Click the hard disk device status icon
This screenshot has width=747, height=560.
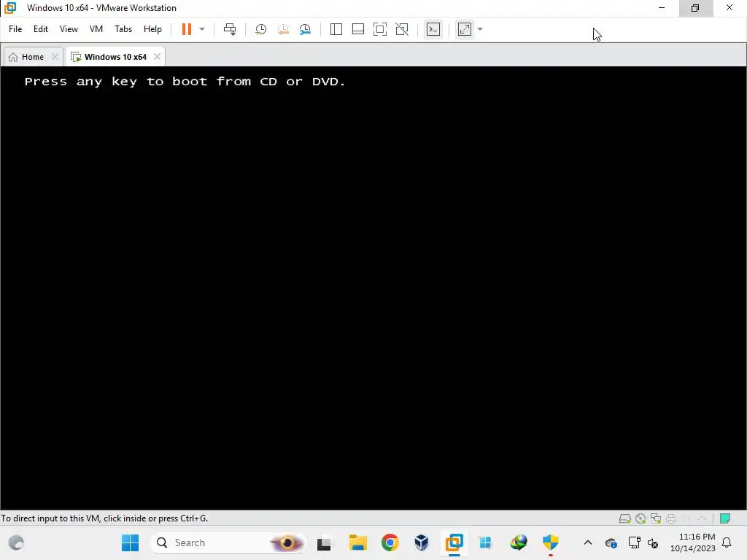coord(624,518)
